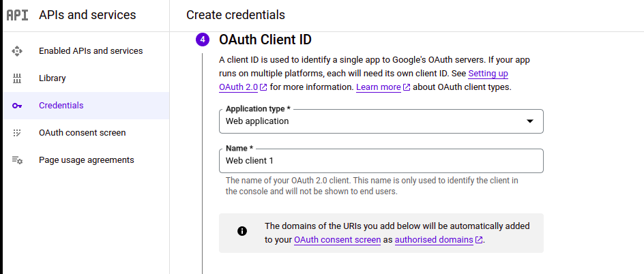
Task: Click the Library sidebar icon
Action: pyautogui.click(x=18, y=78)
